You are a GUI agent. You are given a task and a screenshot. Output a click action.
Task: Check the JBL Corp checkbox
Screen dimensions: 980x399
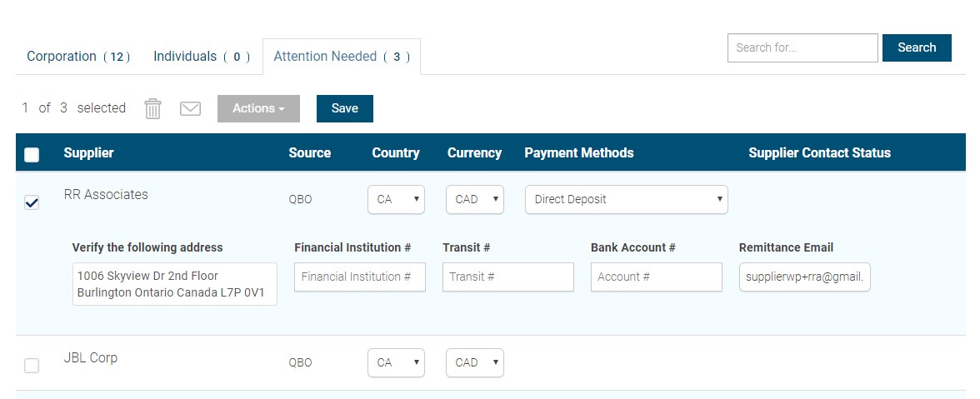[x=32, y=366]
